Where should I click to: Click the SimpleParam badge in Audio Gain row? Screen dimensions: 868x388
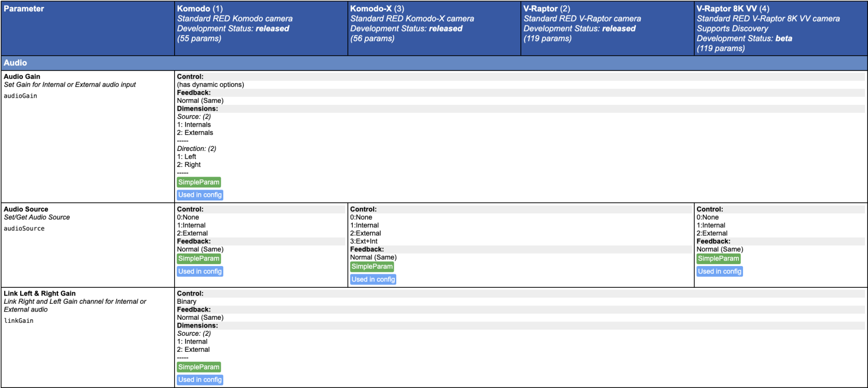[199, 182]
